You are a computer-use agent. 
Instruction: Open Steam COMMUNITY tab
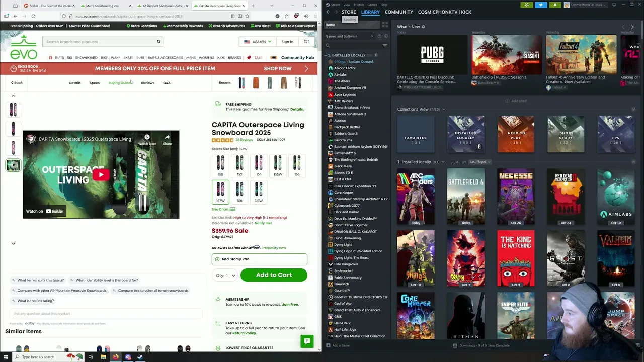[x=399, y=12]
